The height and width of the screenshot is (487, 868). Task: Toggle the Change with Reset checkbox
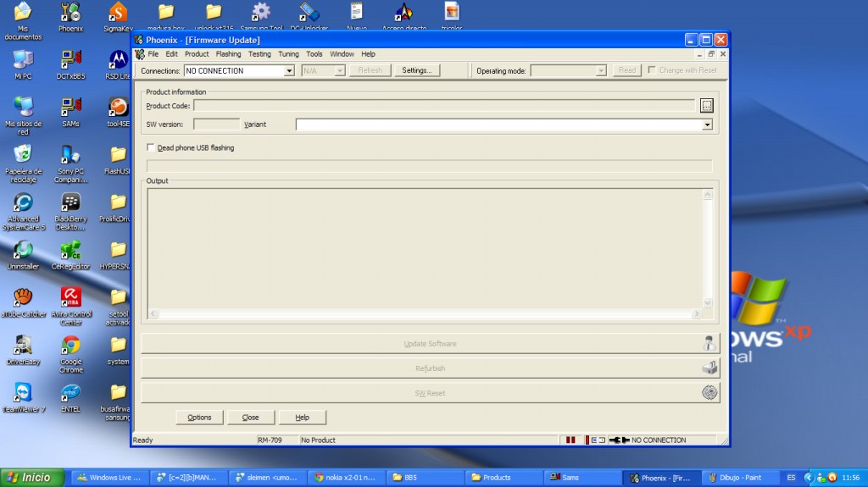(652, 70)
